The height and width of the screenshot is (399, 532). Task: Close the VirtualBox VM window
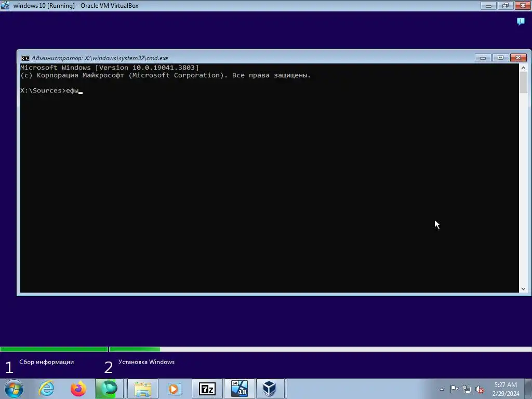coord(523,5)
